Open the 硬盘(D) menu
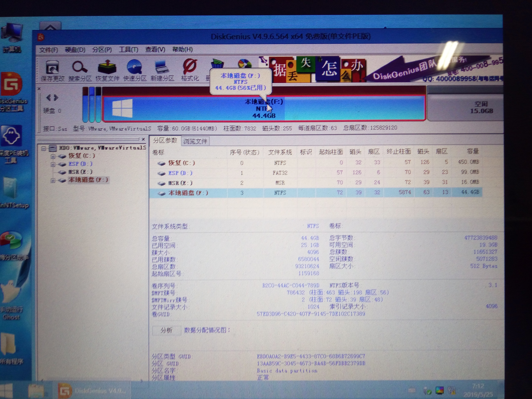The height and width of the screenshot is (399, 532). 75,50
